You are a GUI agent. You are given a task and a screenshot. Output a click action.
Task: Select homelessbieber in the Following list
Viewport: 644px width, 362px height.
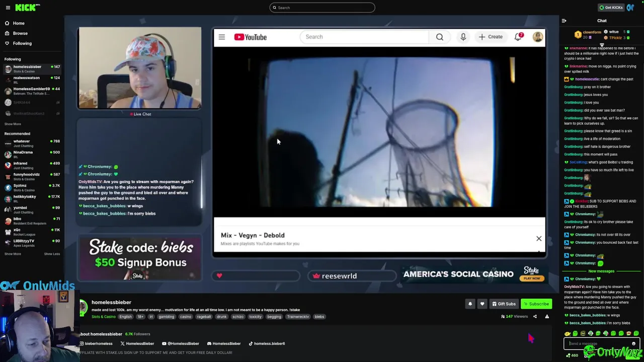[x=32, y=69]
